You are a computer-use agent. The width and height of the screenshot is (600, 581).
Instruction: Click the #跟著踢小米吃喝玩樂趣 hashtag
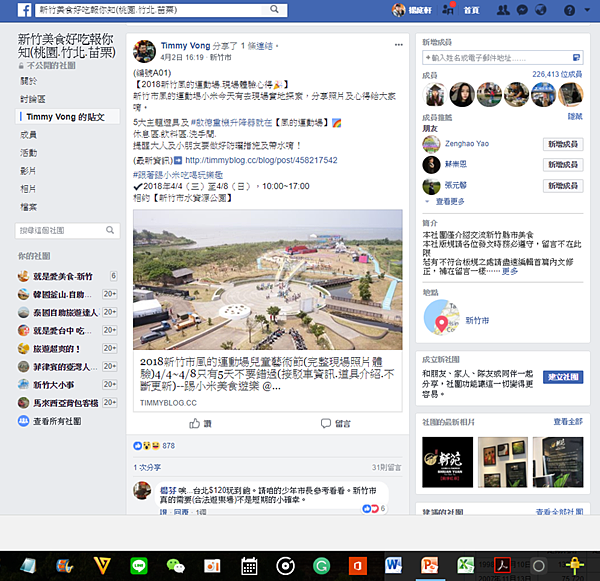(178, 175)
